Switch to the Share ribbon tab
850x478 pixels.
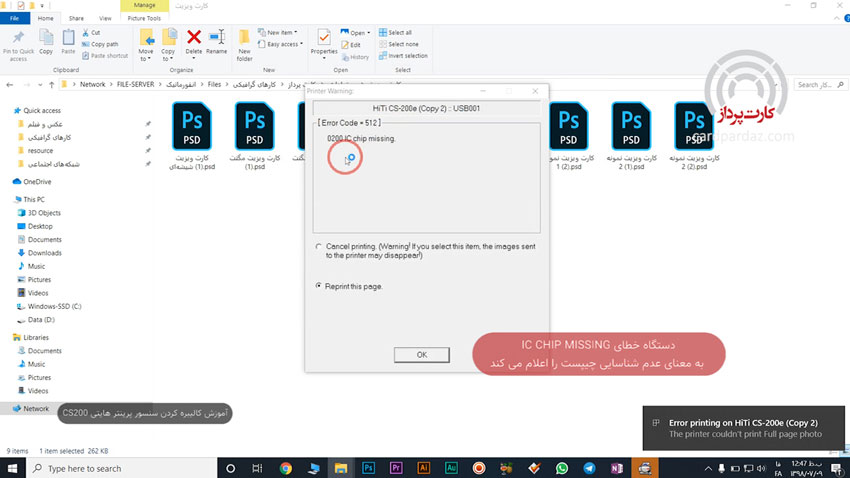pos(76,18)
